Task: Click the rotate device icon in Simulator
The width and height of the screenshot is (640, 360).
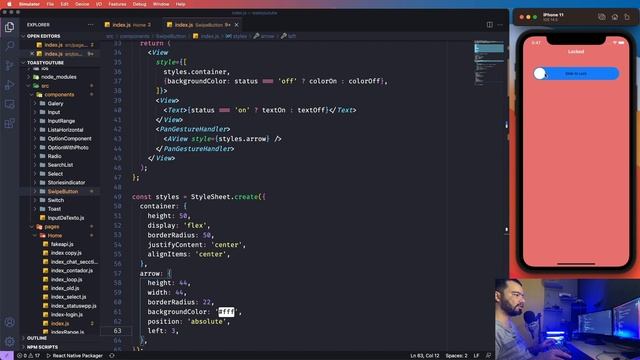Action: [627, 17]
